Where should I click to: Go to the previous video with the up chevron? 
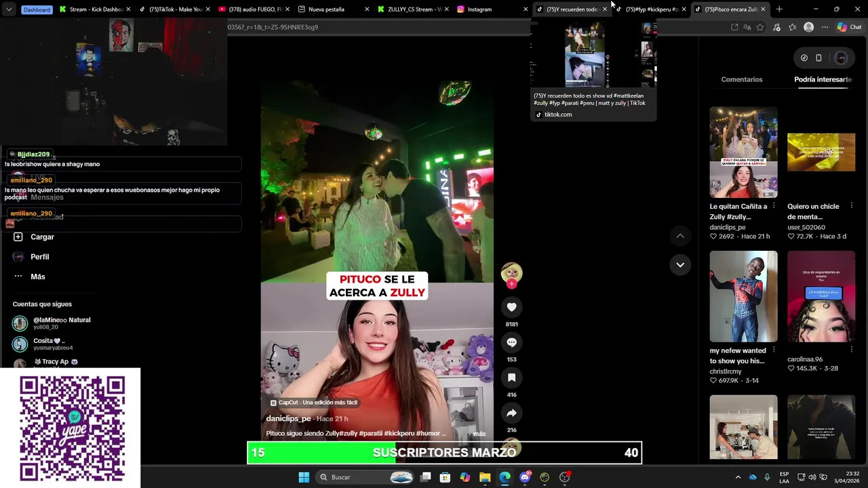680,236
